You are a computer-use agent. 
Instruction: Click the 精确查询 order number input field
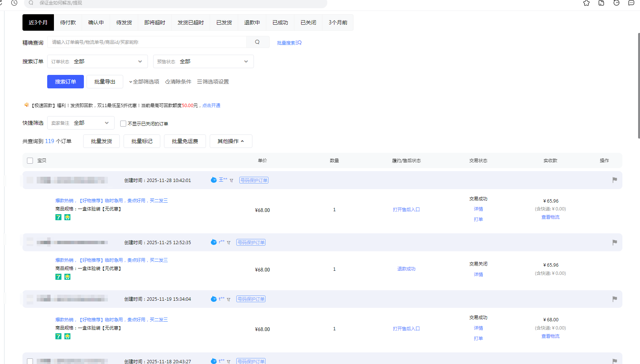pos(147,42)
